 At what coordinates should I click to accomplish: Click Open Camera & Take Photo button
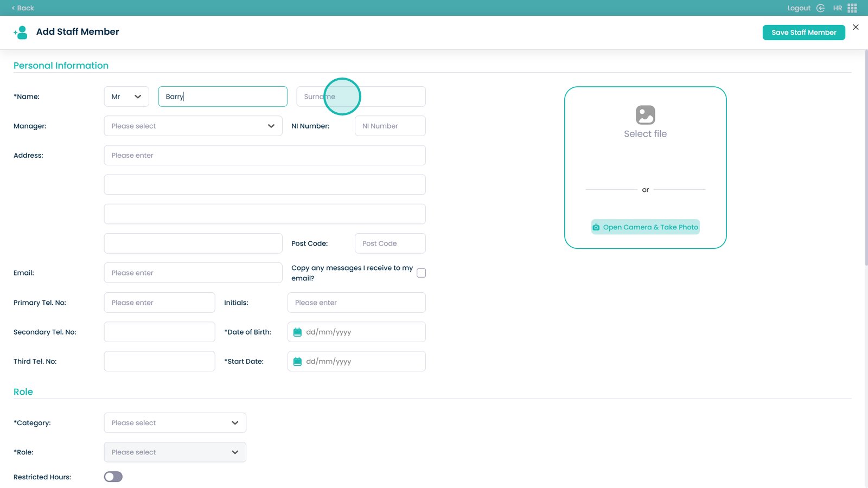coord(645,227)
